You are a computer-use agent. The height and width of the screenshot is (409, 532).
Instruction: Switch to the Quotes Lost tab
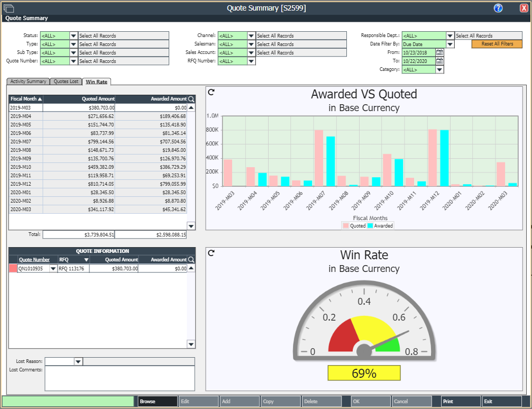coord(65,81)
